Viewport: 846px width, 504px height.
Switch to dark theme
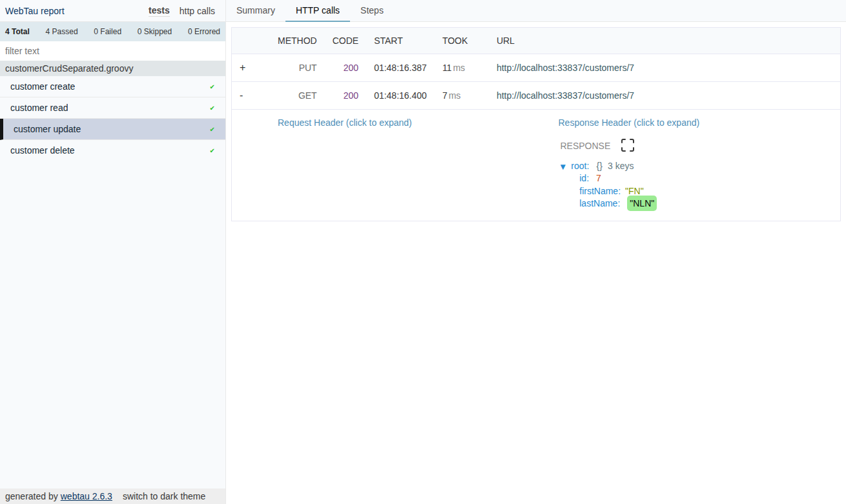(x=164, y=496)
